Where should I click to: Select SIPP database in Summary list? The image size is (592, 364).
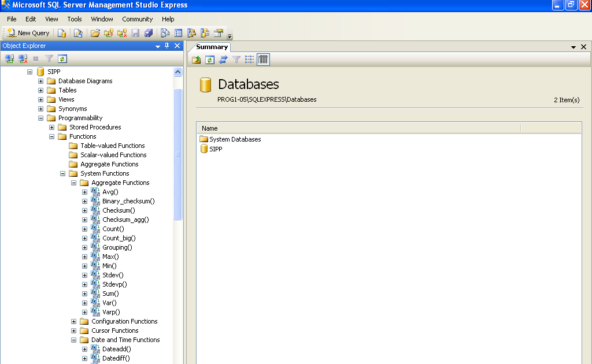point(216,149)
